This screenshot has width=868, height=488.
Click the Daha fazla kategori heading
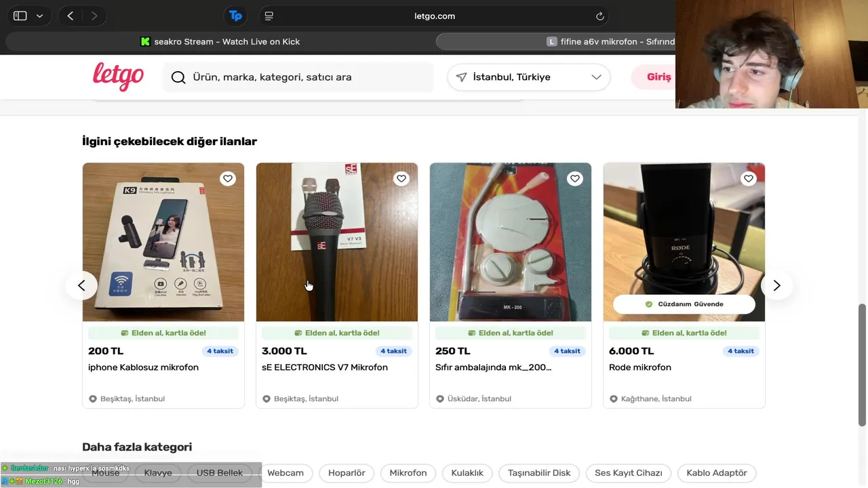(x=137, y=447)
